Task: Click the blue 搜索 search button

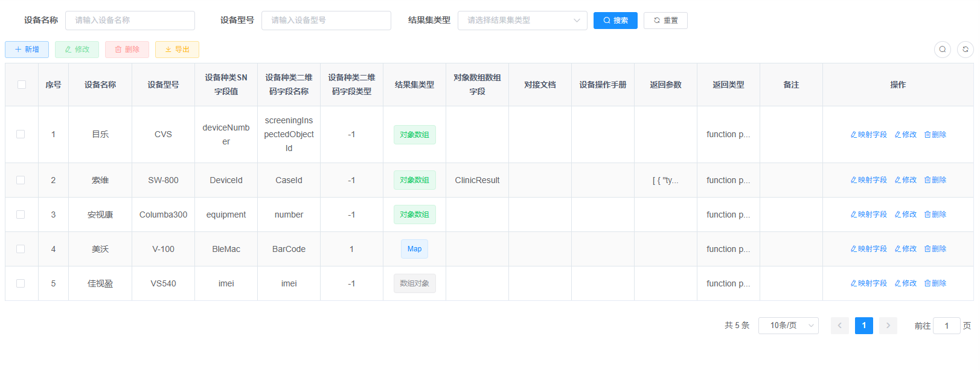Action: pos(615,21)
